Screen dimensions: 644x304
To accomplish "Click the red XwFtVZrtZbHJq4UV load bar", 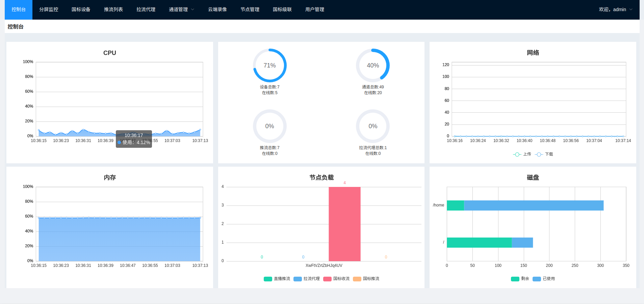I will pos(344,224).
